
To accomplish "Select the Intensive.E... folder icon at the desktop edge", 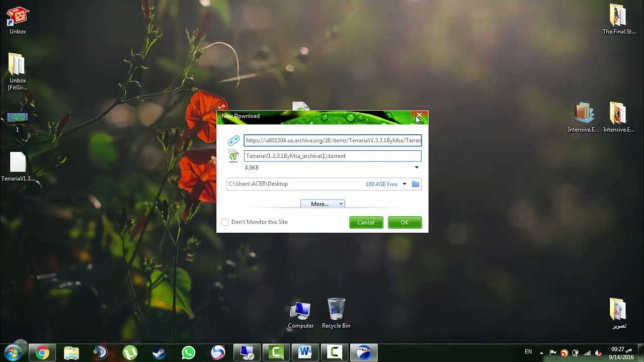I will [619, 118].
